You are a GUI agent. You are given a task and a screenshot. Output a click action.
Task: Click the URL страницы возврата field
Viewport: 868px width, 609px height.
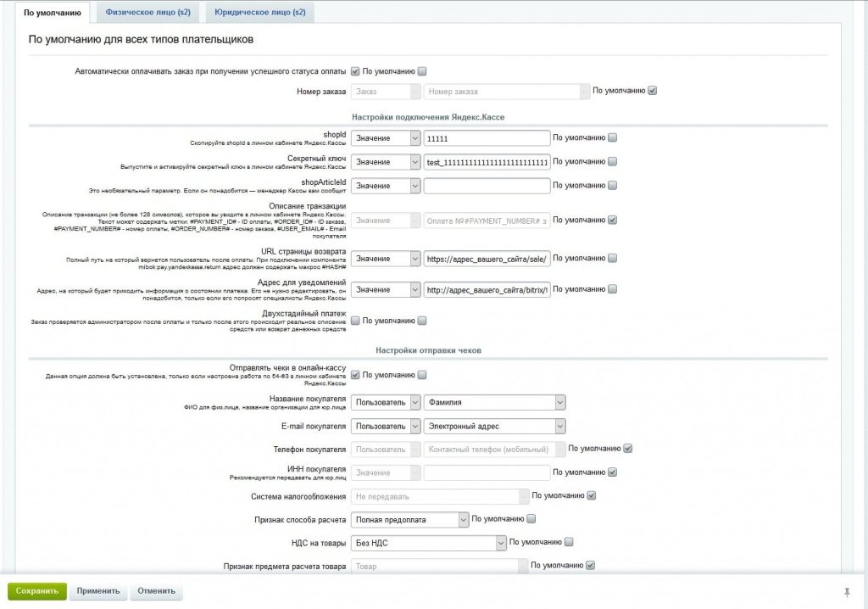[x=487, y=259]
